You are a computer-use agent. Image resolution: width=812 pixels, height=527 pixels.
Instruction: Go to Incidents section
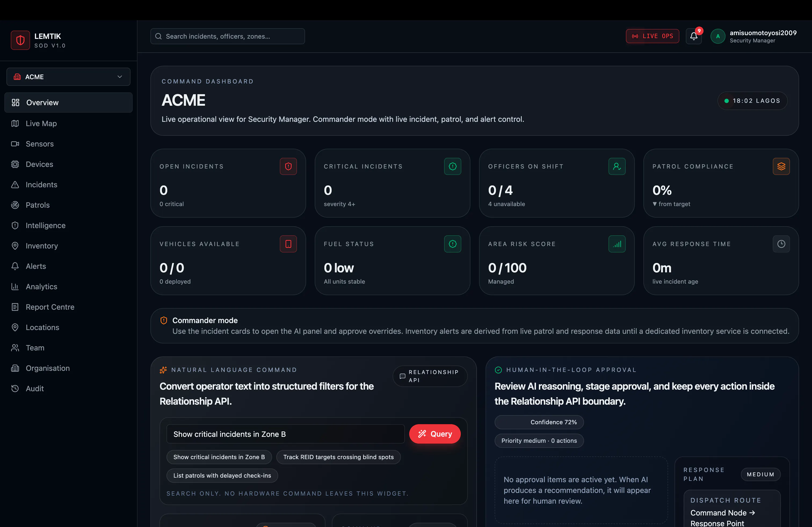tap(68, 185)
